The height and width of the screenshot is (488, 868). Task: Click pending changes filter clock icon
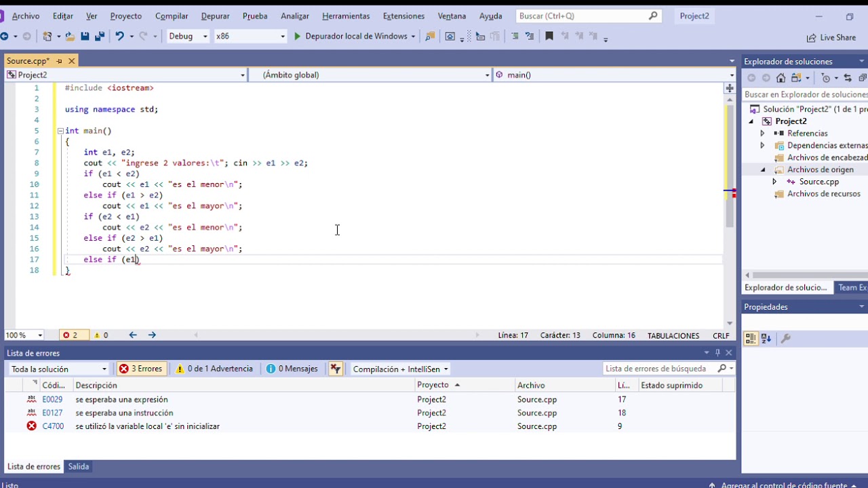(x=825, y=78)
